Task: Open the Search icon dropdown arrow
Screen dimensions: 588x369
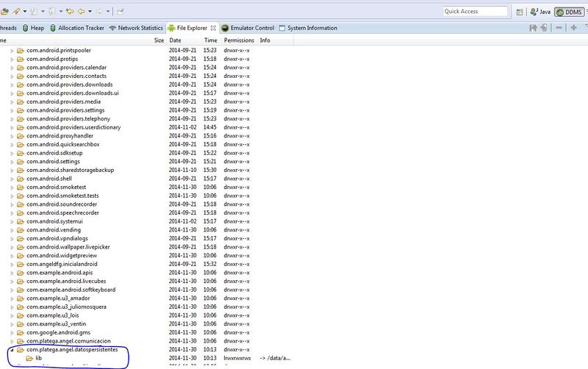Action: [25, 12]
